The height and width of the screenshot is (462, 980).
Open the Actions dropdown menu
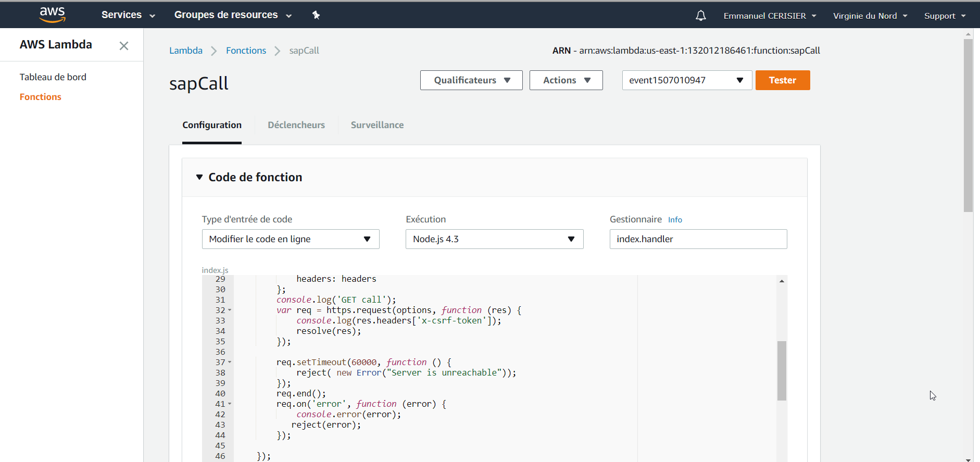coord(566,80)
